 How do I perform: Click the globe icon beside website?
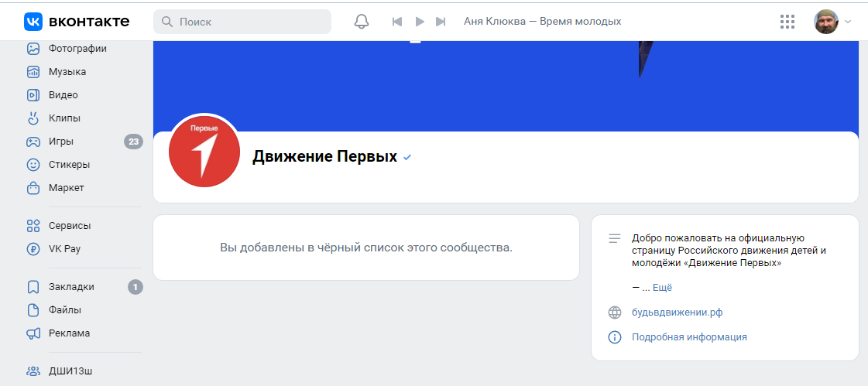pos(615,313)
